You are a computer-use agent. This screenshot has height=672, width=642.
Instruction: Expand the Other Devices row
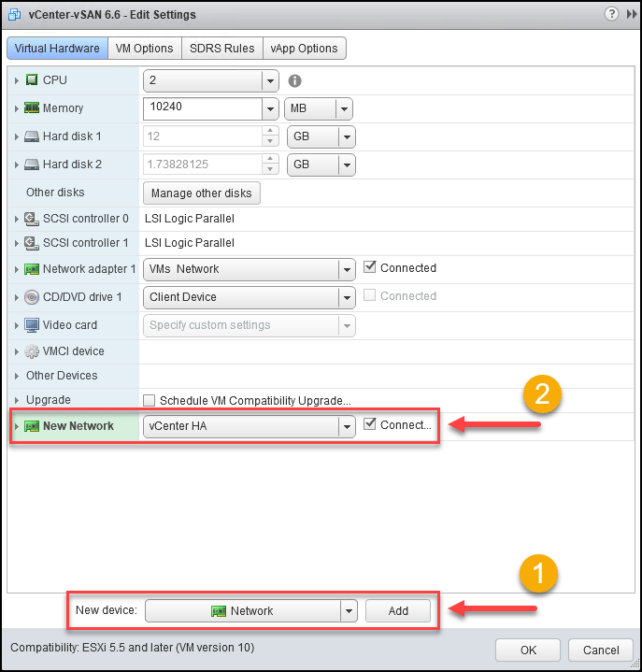click(x=16, y=377)
